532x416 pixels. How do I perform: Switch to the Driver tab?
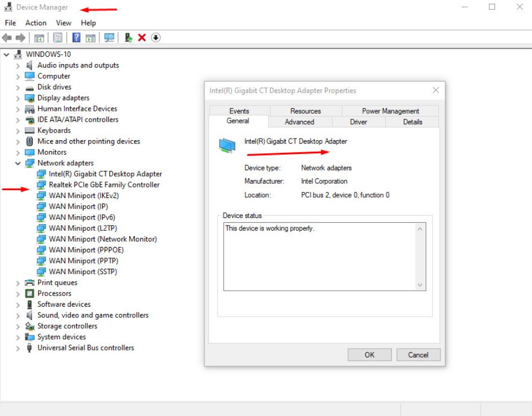point(359,122)
